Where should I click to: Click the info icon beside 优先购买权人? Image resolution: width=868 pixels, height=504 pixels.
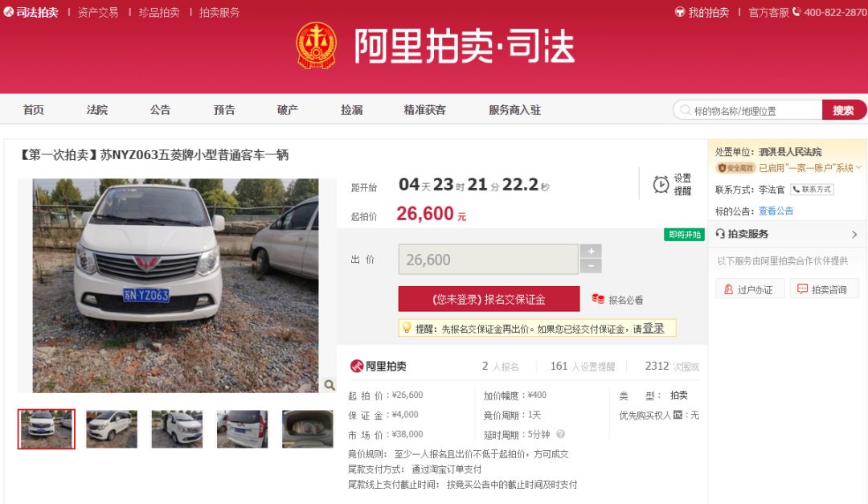(678, 415)
